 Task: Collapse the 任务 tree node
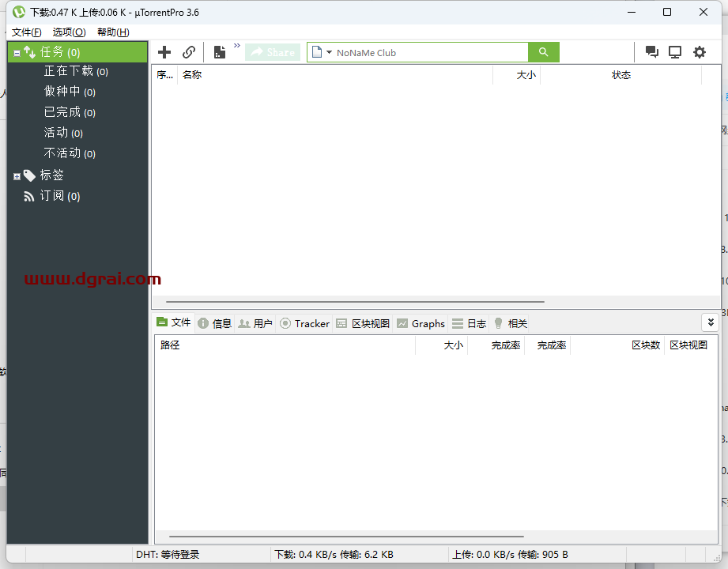(17, 53)
